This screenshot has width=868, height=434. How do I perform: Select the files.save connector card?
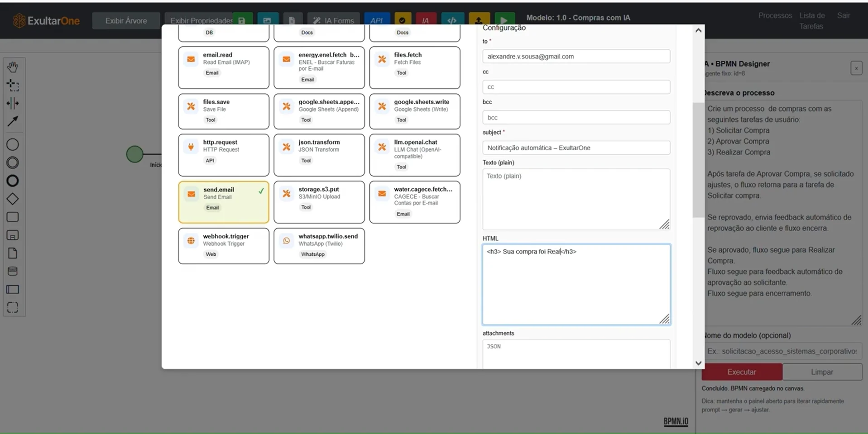coord(224,111)
